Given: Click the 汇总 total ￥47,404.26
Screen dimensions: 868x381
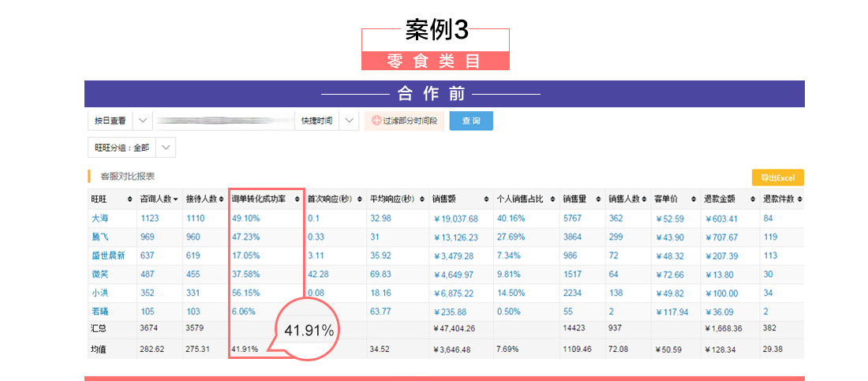Looking at the screenshot, I should 455,329.
